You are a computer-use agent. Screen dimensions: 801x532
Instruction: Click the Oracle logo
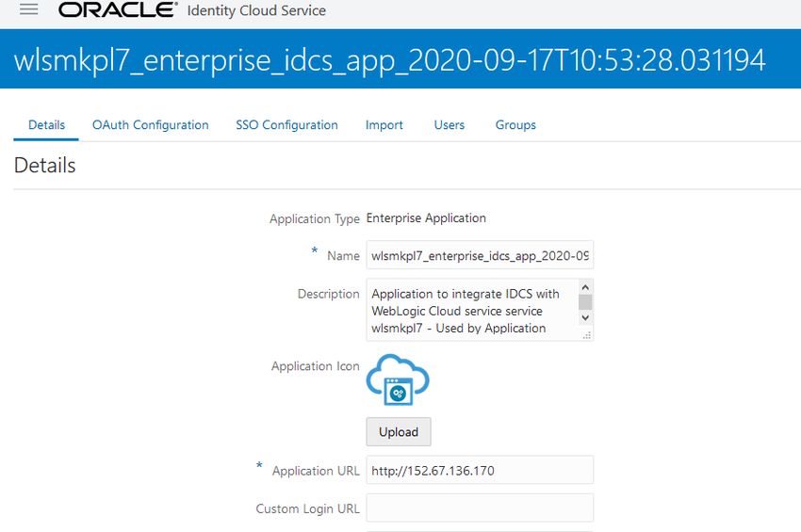click(x=118, y=9)
